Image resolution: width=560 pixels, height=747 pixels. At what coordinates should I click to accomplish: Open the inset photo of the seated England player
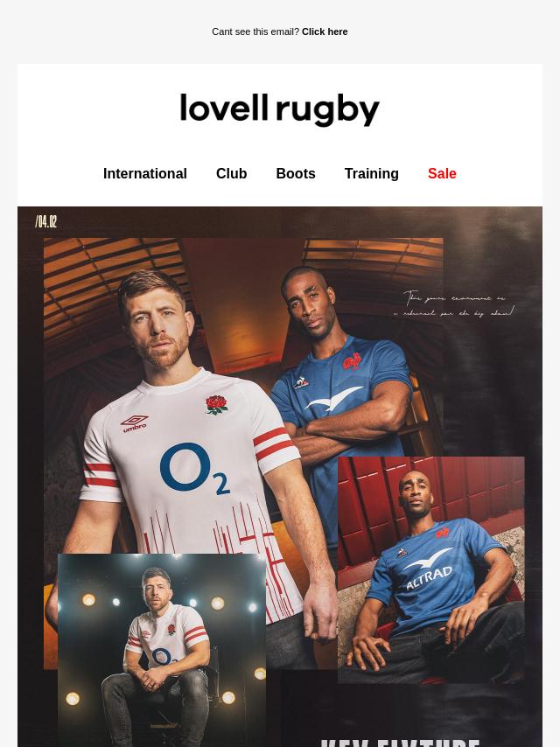pyautogui.click(x=162, y=650)
